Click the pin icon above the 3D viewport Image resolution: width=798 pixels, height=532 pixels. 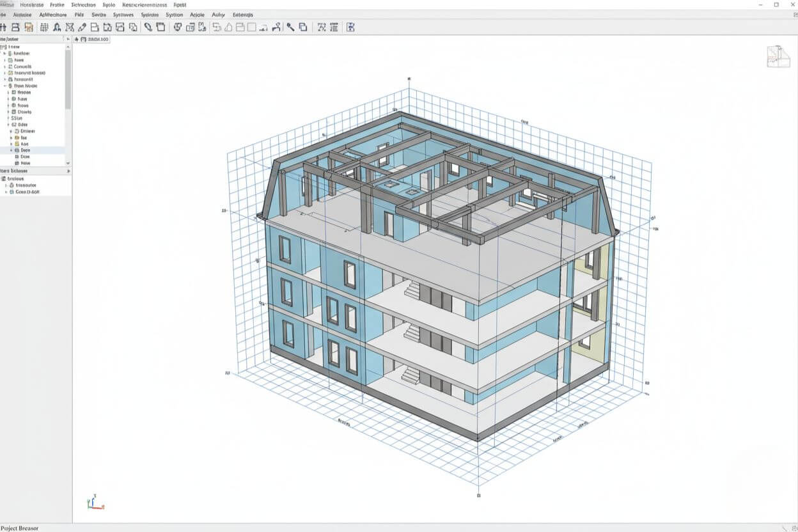tap(76, 39)
